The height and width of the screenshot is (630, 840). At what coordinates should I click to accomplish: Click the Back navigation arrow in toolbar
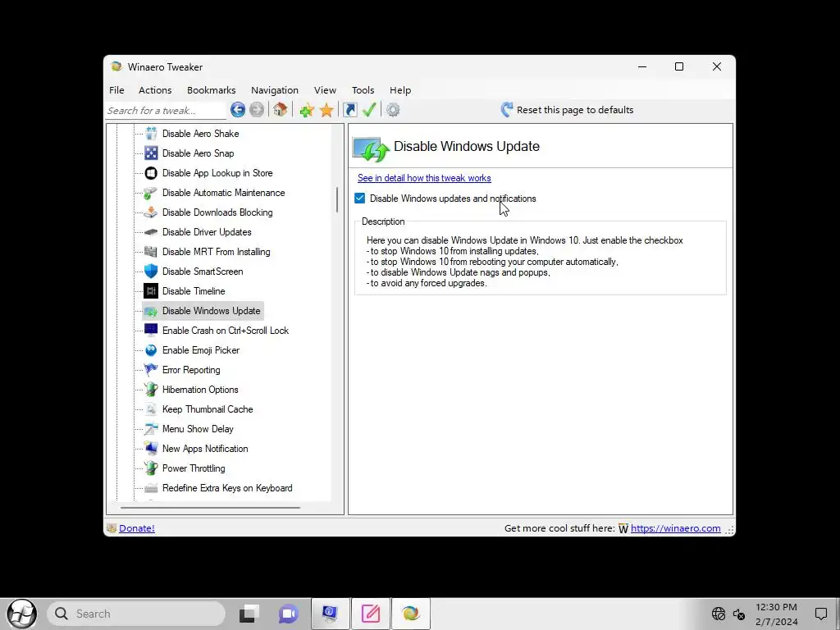pos(238,110)
